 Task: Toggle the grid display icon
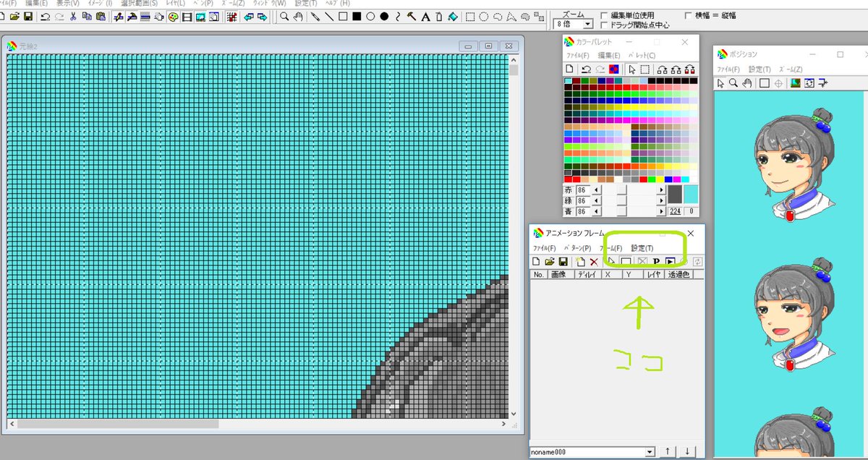point(232,16)
